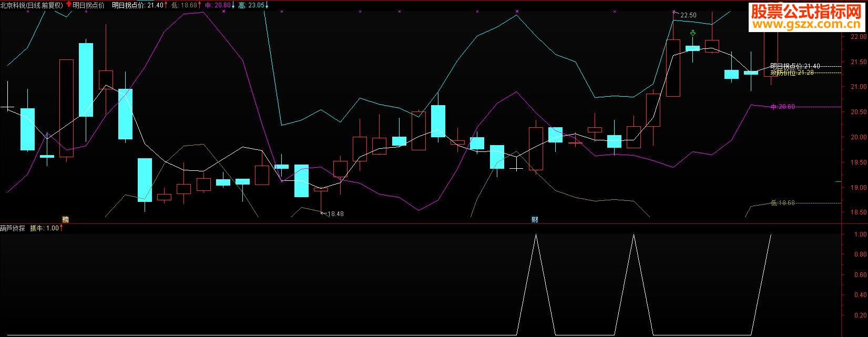Image resolution: width=868 pixels, height=337 pixels.
Task: Click the 明日拐点价:21.40 line label on chart
Action: point(795,66)
